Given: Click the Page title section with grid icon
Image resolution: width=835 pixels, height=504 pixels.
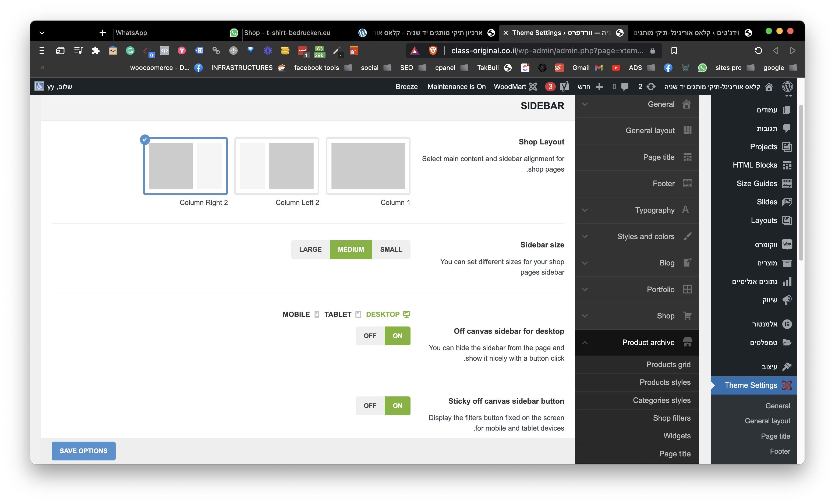Looking at the screenshot, I should pyautogui.click(x=637, y=157).
